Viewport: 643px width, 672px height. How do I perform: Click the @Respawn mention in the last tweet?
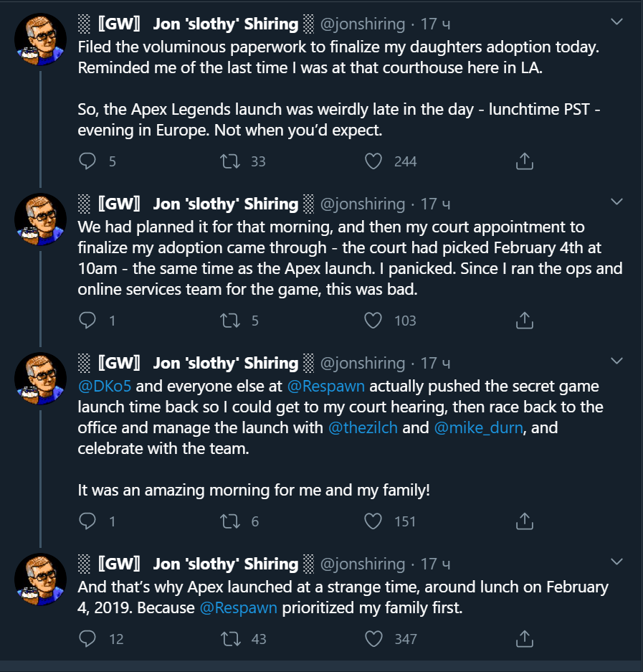237,608
